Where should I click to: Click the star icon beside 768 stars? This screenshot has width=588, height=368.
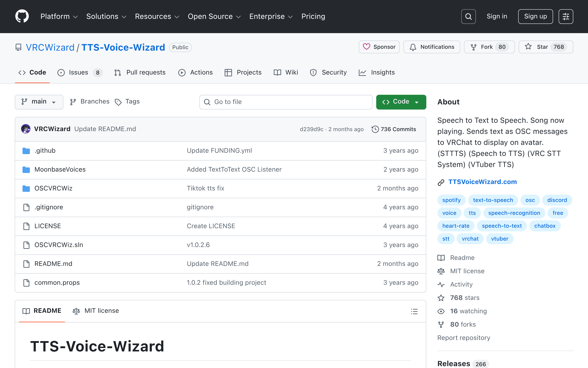tap(441, 298)
